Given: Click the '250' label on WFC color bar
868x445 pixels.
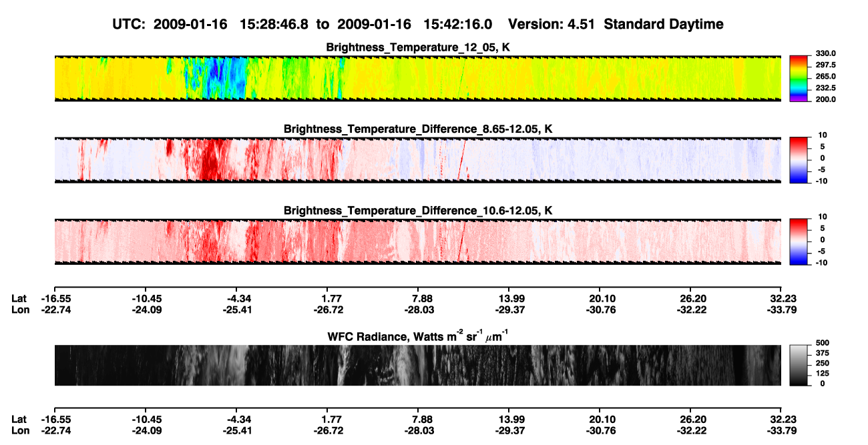Looking at the screenshot, I should (x=823, y=363).
